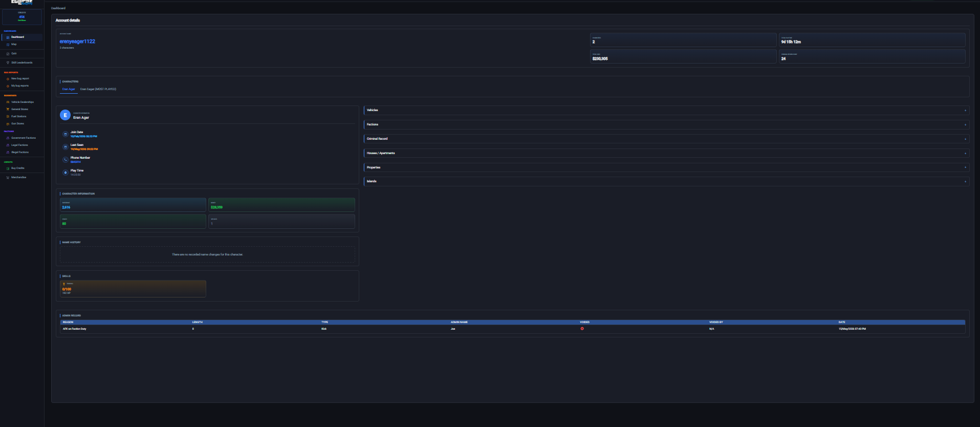Expand the Properties section
This screenshot has width=980, height=427.
tap(666, 167)
